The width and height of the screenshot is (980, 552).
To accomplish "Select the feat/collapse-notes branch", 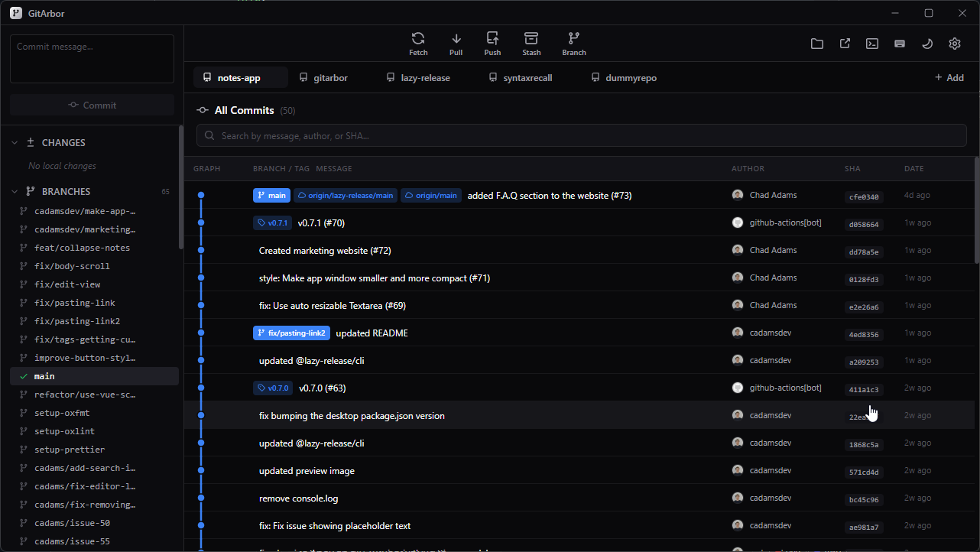I will pos(82,248).
